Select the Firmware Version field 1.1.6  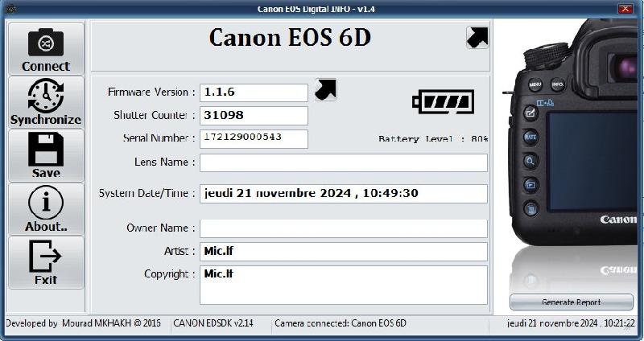[x=254, y=92]
